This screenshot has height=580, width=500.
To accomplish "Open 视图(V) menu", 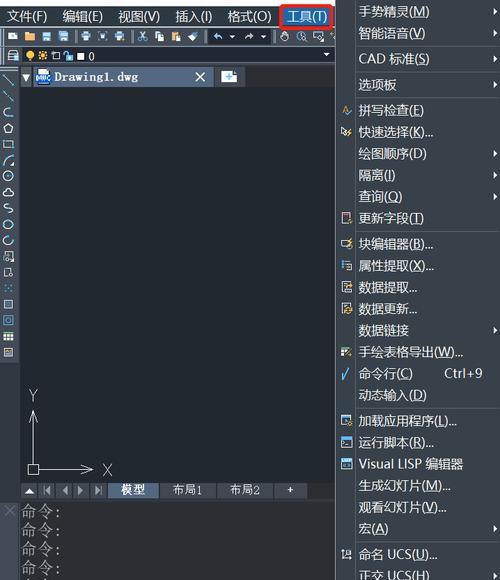I will coord(139,16).
